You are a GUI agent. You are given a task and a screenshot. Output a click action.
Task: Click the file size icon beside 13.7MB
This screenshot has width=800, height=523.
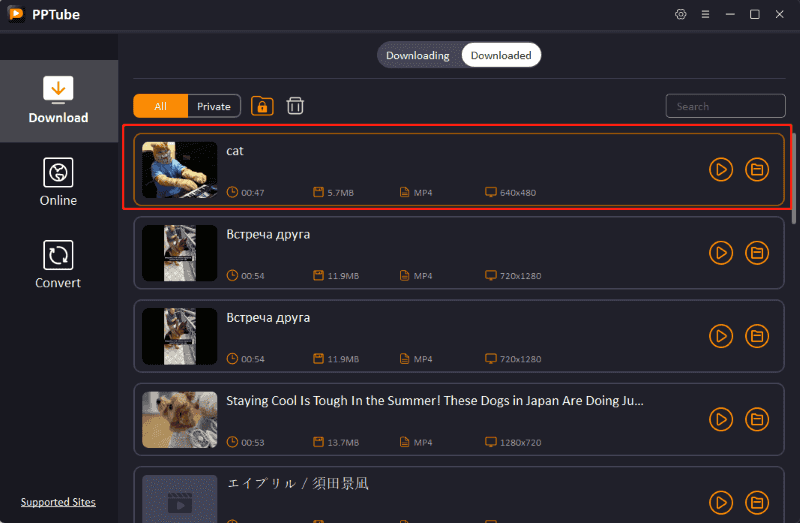point(318,442)
